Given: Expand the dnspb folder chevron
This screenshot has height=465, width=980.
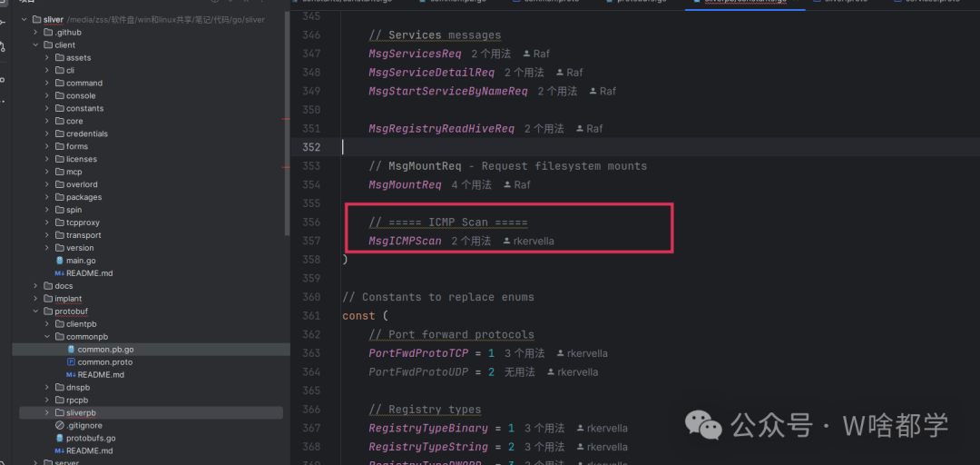Looking at the screenshot, I should click(47, 388).
